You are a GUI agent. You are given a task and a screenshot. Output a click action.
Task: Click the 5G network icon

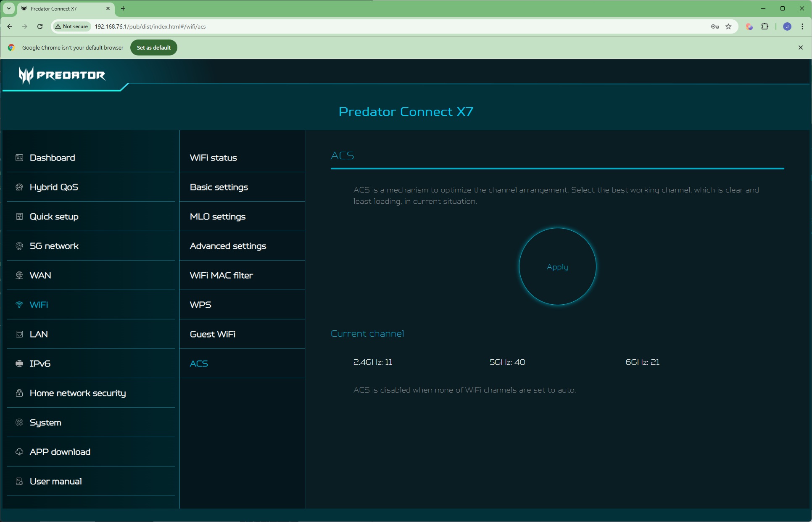pyautogui.click(x=19, y=246)
